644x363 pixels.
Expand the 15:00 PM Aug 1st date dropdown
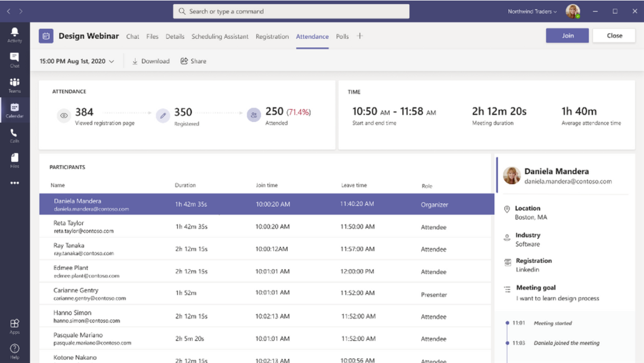click(x=77, y=61)
